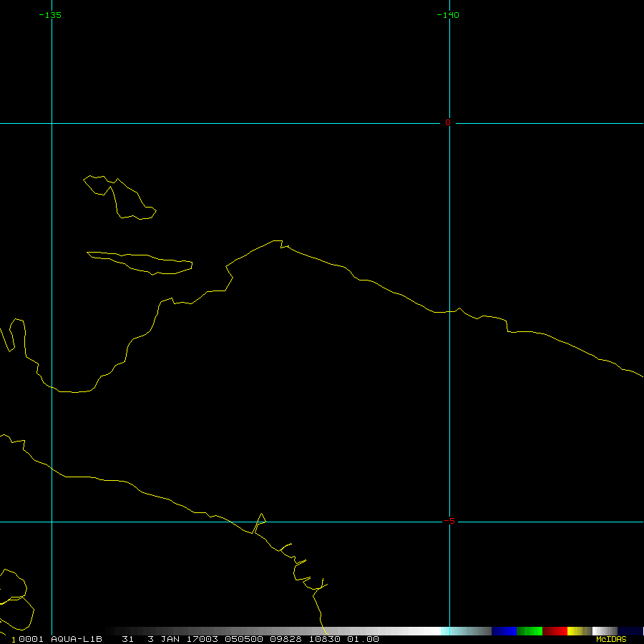
Task: Click the intersection of -140 and -5 gridlines
Action: [x=449, y=522]
